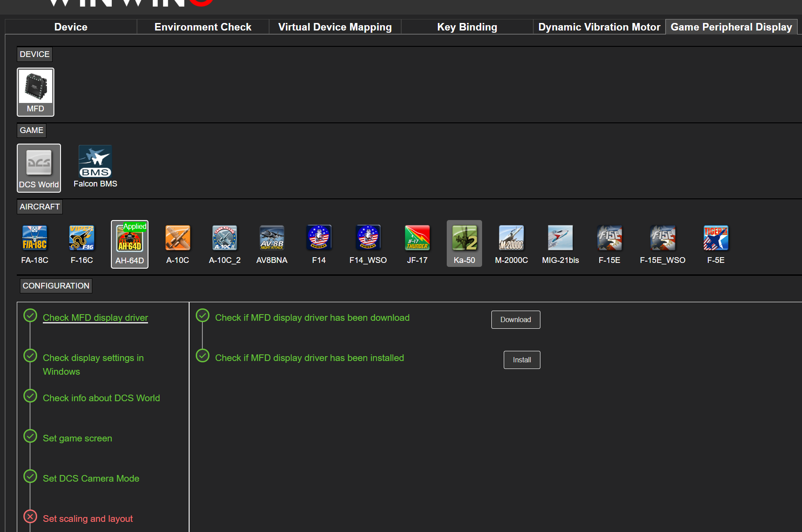Click red X beside Set scaling and layout
The width and height of the screenshot is (802, 532).
30,517
